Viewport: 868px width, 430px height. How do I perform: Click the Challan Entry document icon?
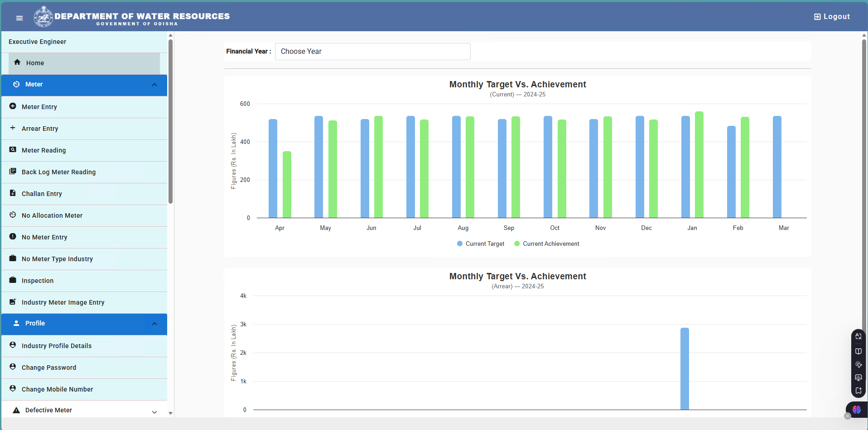[x=13, y=193]
